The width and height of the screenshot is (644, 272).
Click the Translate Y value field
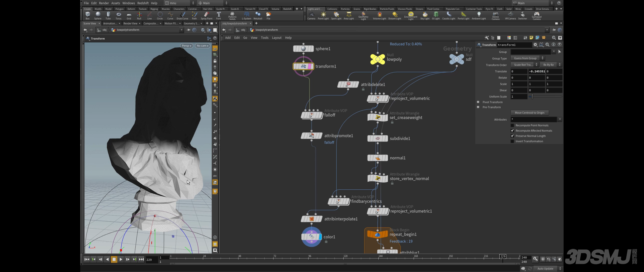tap(537, 71)
